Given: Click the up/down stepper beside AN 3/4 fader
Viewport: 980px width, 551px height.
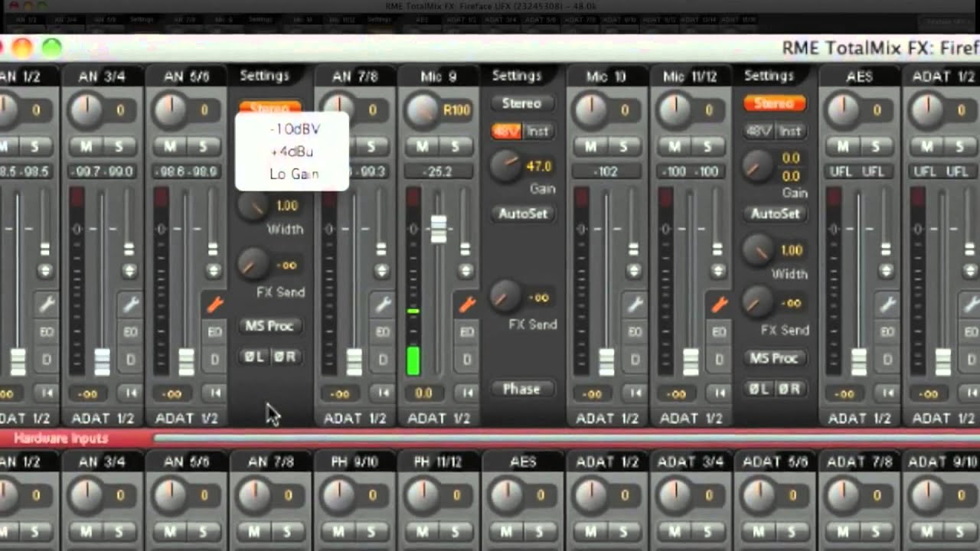Looking at the screenshot, I should point(129,270).
